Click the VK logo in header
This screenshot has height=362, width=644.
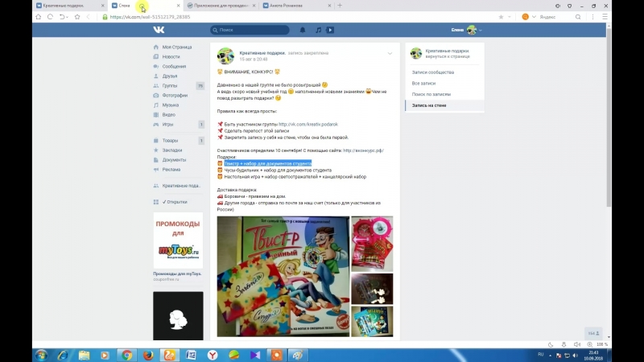click(159, 30)
